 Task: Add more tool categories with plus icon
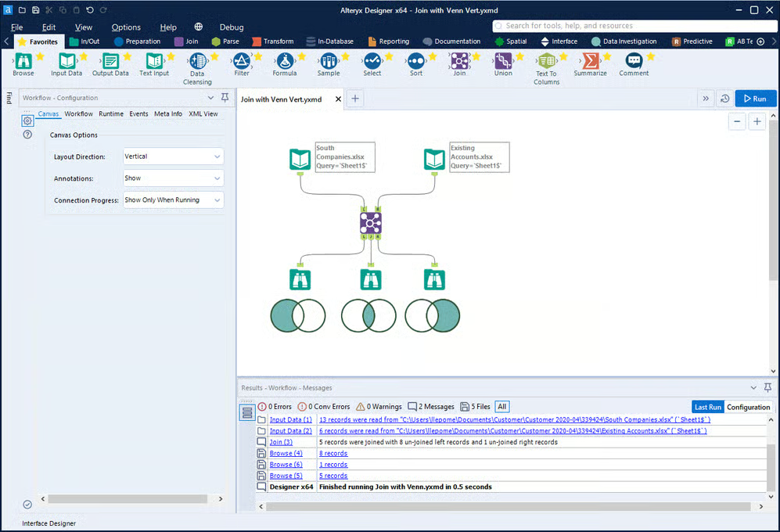tap(760, 41)
